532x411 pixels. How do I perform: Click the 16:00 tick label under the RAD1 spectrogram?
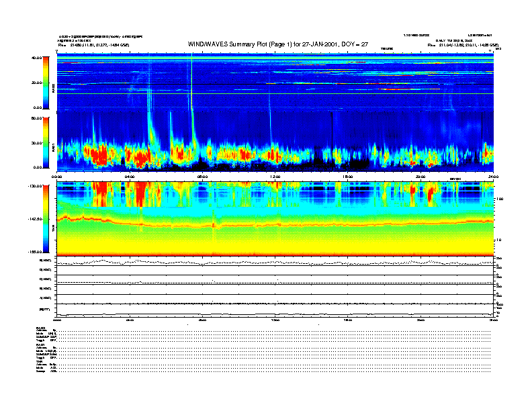348,177
